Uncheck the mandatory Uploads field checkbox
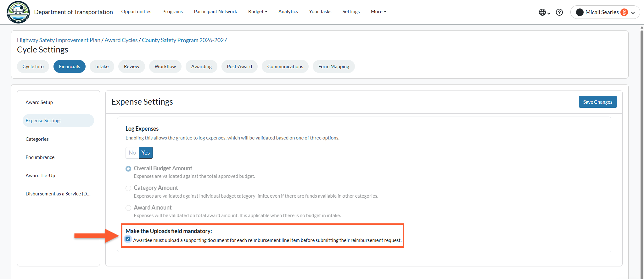This screenshot has width=644, height=279. click(128, 239)
